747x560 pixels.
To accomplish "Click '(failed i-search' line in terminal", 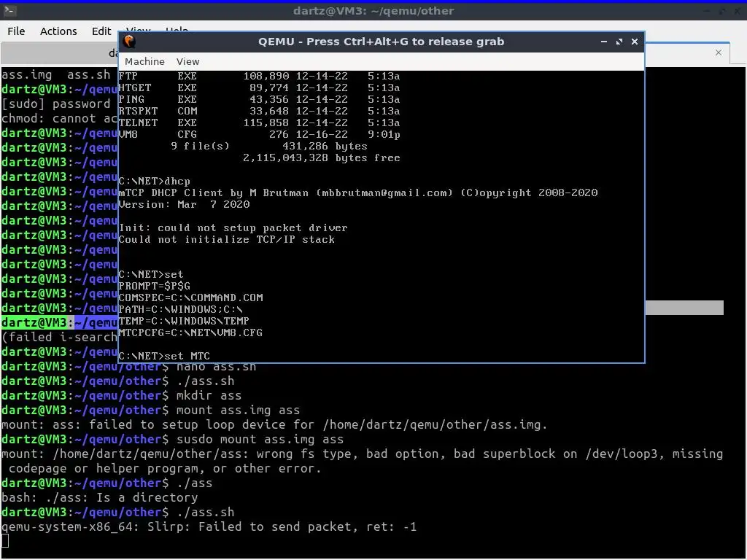I will [60, 337].
